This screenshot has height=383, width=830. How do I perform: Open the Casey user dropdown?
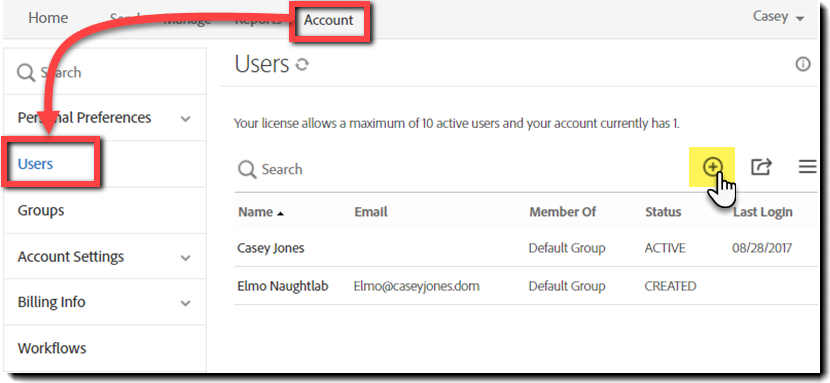[779, 17]
